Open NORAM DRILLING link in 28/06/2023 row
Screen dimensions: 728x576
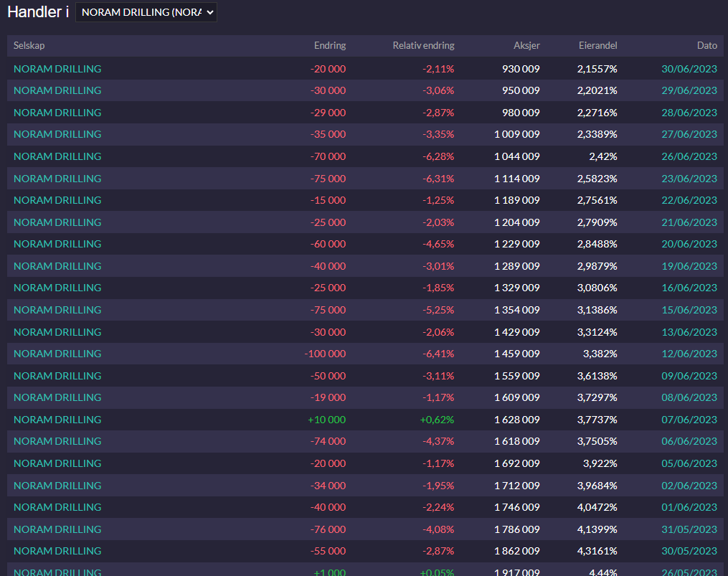pyautogui.click(x=57, y=113)
